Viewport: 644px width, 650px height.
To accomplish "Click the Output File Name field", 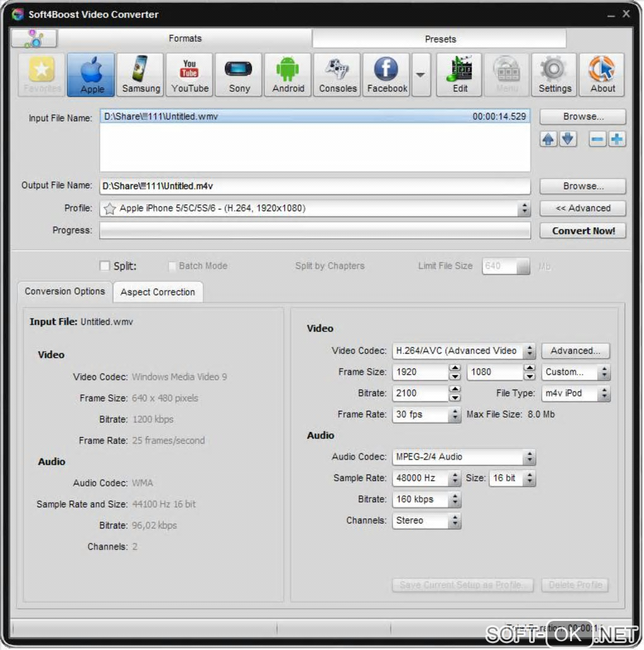I will point(315,186).
